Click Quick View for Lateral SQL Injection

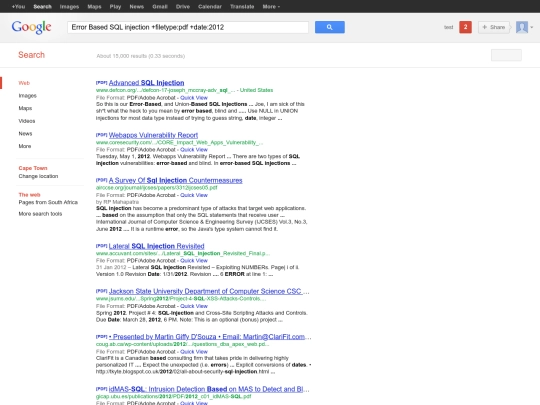click(x=194, y=260)
